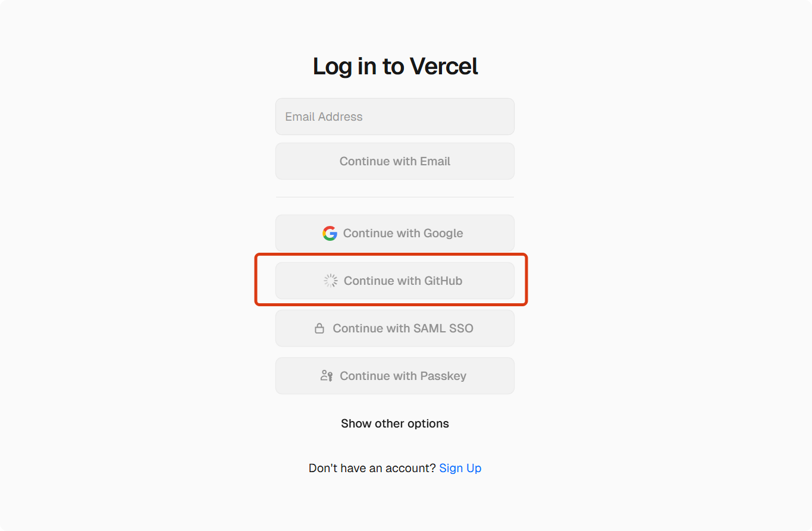The height and width of the screenshot is (531, 812).
Task: Click the Email Address placeholder text
Action: coord(324,117)
